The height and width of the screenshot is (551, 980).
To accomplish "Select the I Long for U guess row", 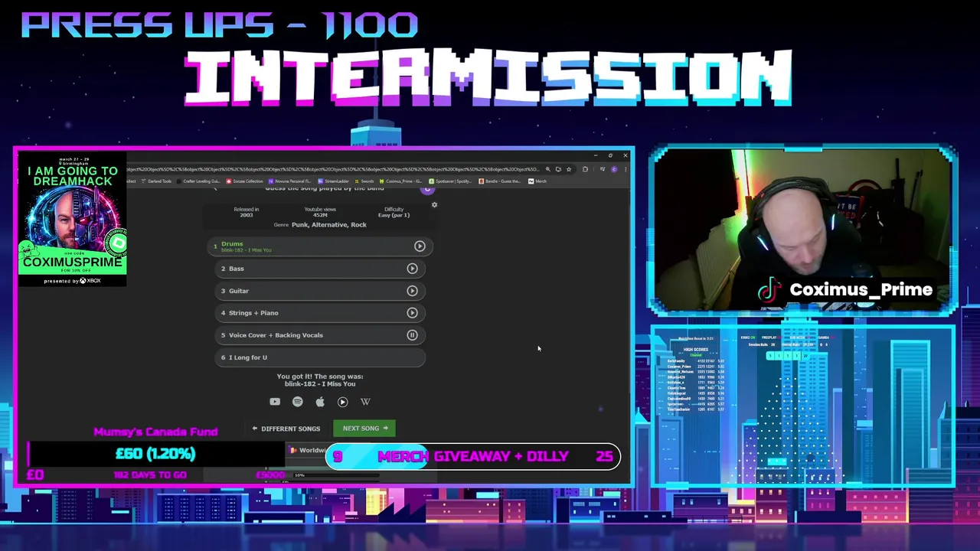I will tap(320, 357).
